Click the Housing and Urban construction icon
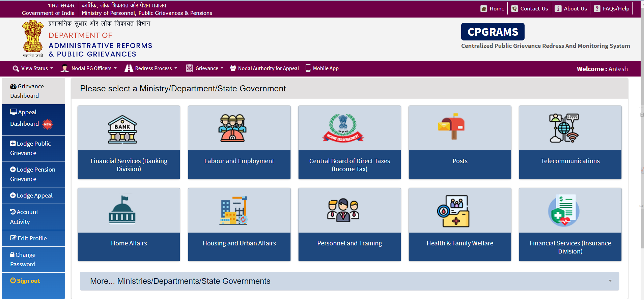Screen dimensions: 644x300 [233, 211]
